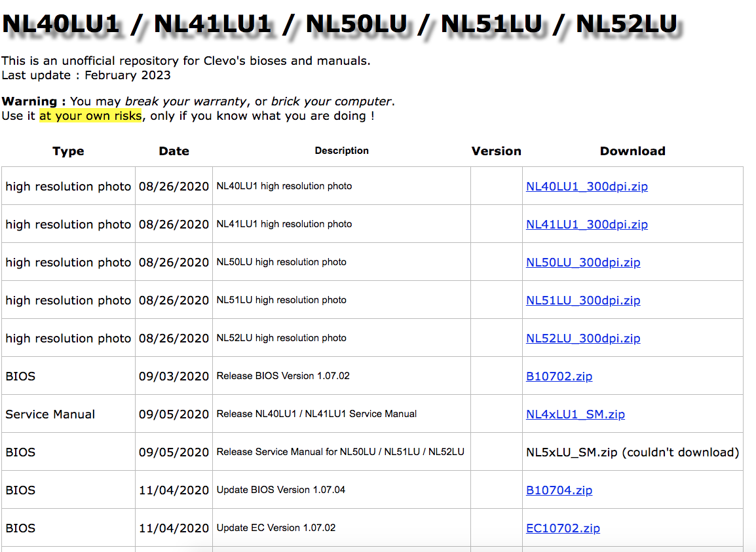Click 'high resolution photo' type in NL52LU row
The height and width of the screenshot is (552, 756).
[x=68, y=339]
